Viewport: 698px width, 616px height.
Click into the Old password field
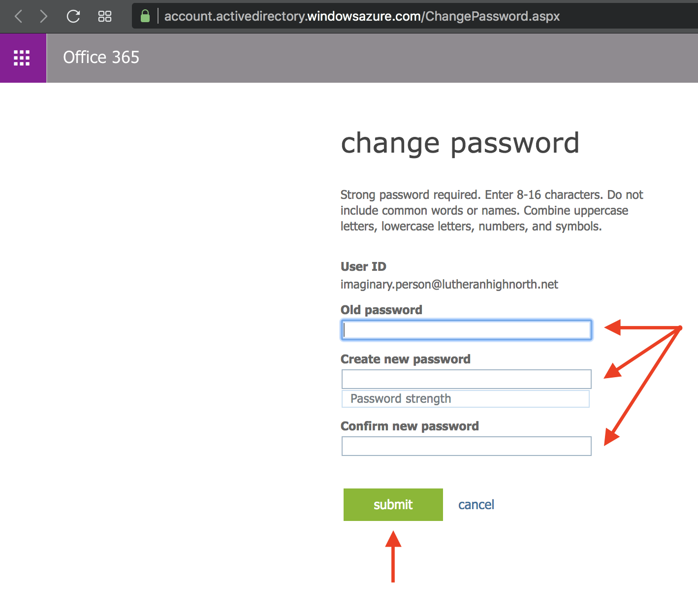click(x=466, y=330)
